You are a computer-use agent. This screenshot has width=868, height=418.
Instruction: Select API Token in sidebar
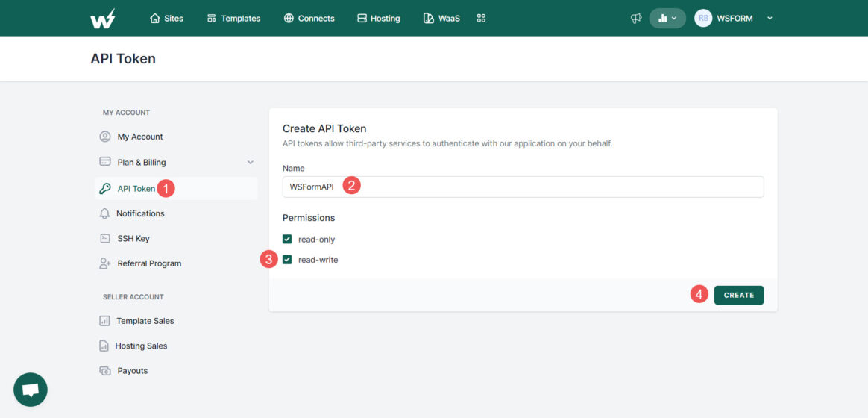click(176, 189)
